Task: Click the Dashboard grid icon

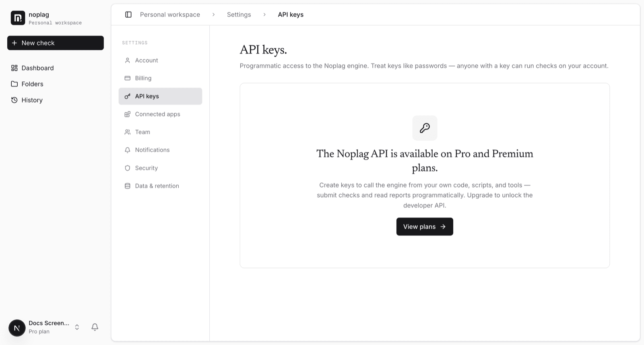Action: tap(14, 68)
